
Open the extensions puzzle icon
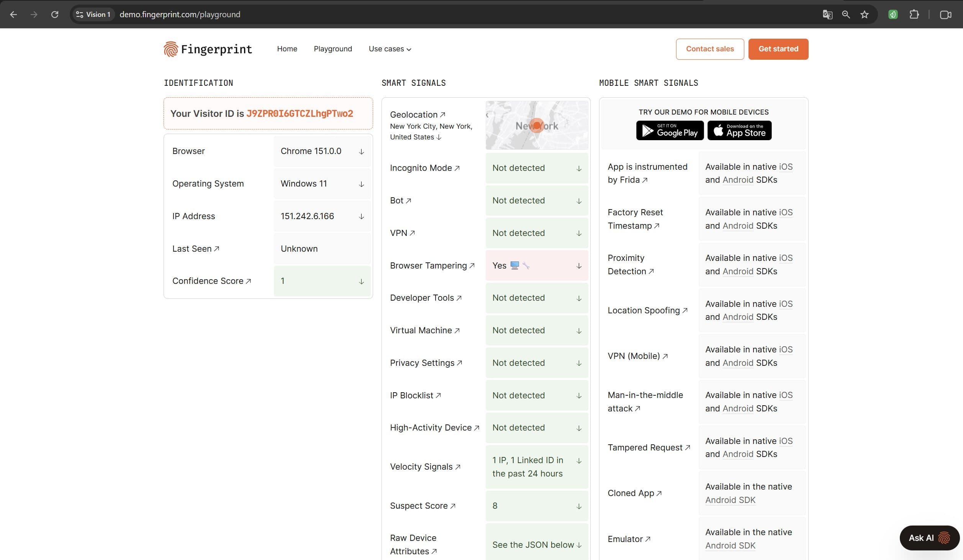click(x=914, y=15)
